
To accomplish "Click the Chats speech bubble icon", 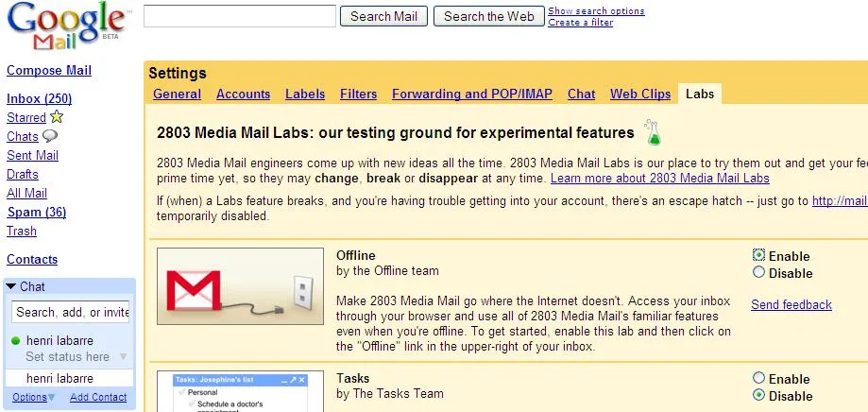I will pyautogui.click(x=50, y=136).
